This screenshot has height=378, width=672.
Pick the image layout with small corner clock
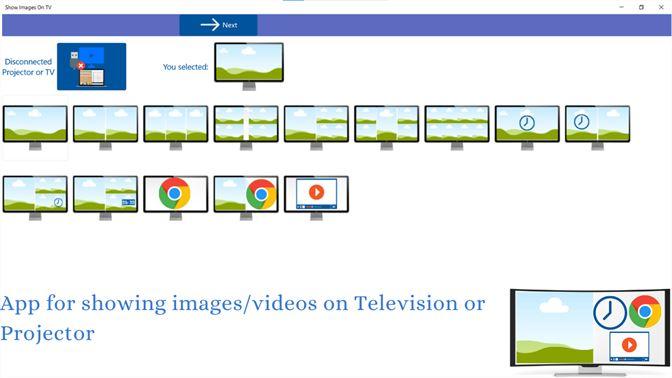click(35, 198)
